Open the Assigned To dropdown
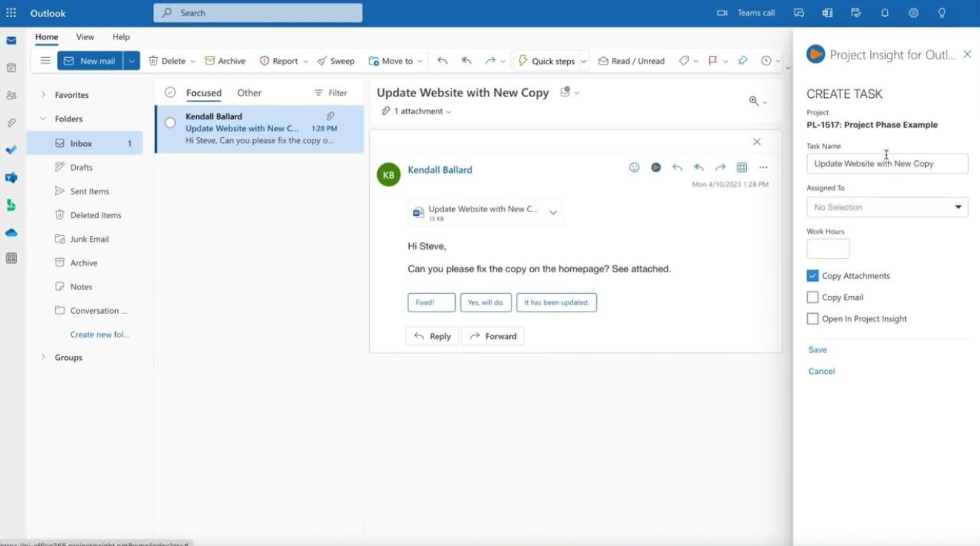This screenshot has width=980, height=546. (x=887, y=207)
